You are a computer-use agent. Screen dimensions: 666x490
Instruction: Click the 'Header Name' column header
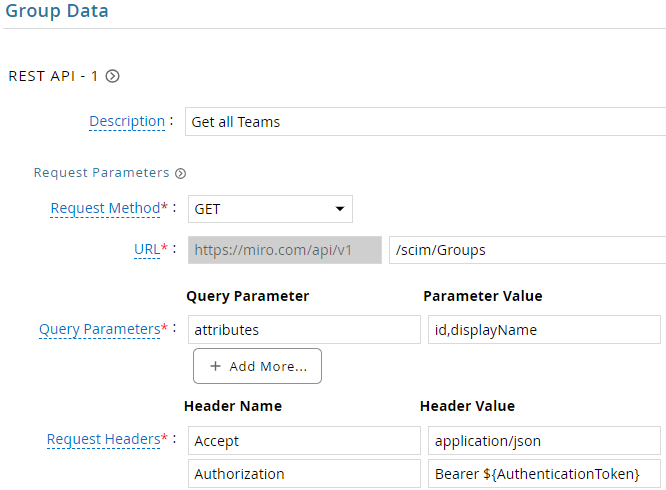tap(233, 406)
